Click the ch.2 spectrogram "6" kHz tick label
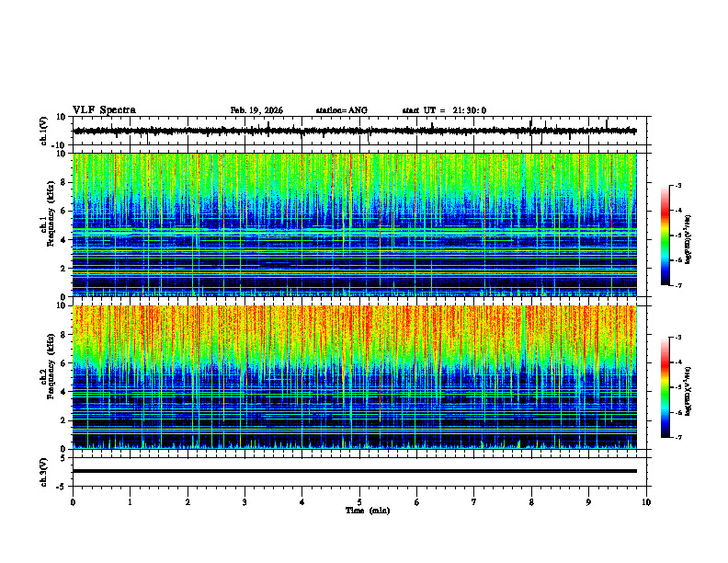Image resolution: width=728 pixels, height=563 pixels. pyautogui.click(x=64, y=363)
